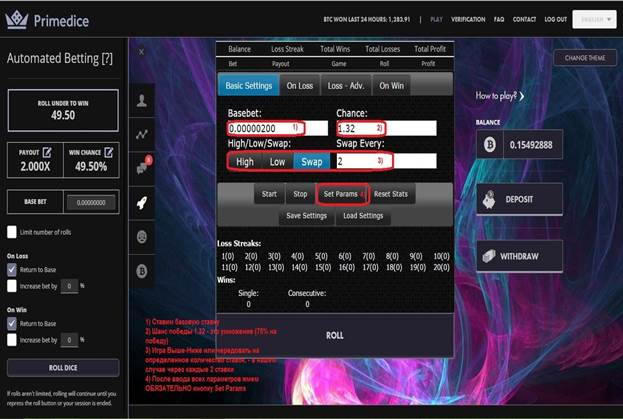623x419 pixels.
Task: Open VERIFICATION page link
Action: [468, 19]
